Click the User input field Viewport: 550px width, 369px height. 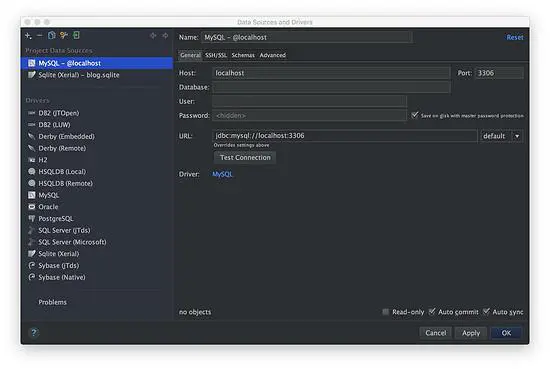pyautogui.click(x=309, y=101)
